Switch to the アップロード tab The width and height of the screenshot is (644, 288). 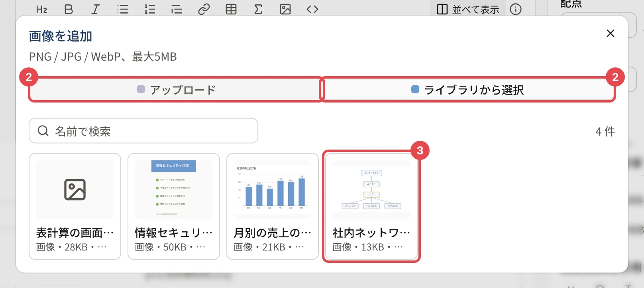point(176,90)
